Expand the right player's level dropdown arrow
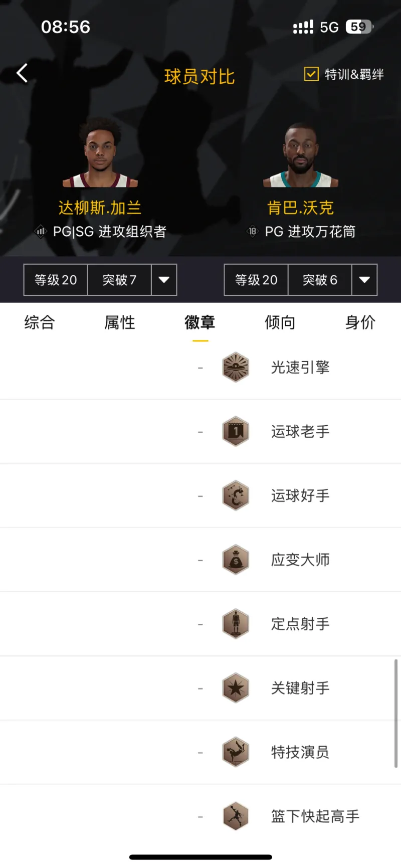Image resolution: width=401 pixels, height=868 pixels. point(364,280)
